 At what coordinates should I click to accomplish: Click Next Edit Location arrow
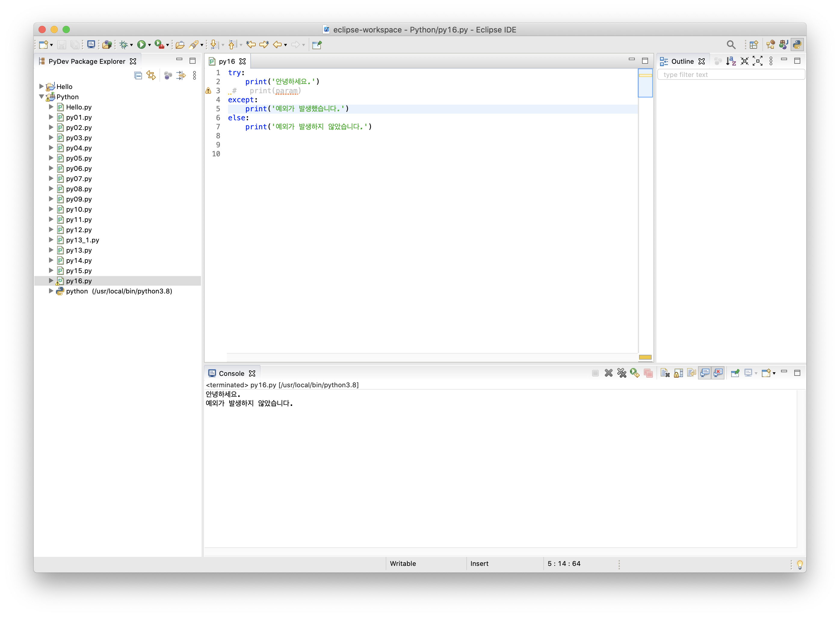coord(264,45)
